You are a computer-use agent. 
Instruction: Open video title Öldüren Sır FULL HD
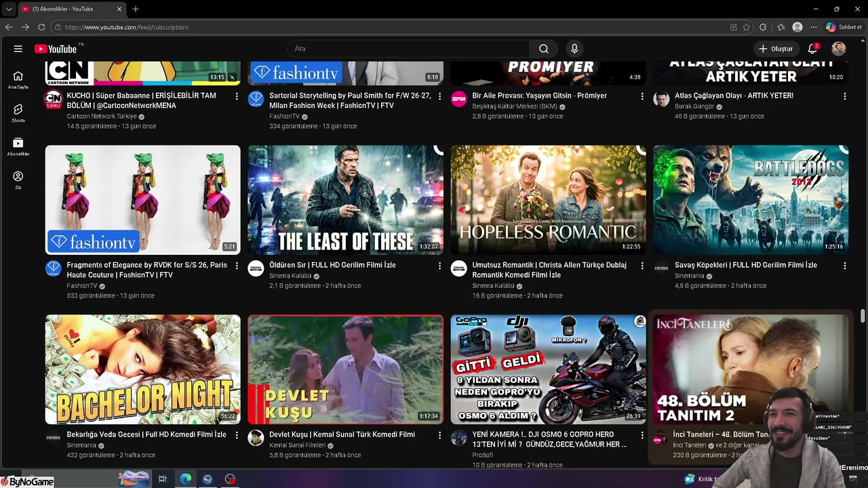coord(332,265)
